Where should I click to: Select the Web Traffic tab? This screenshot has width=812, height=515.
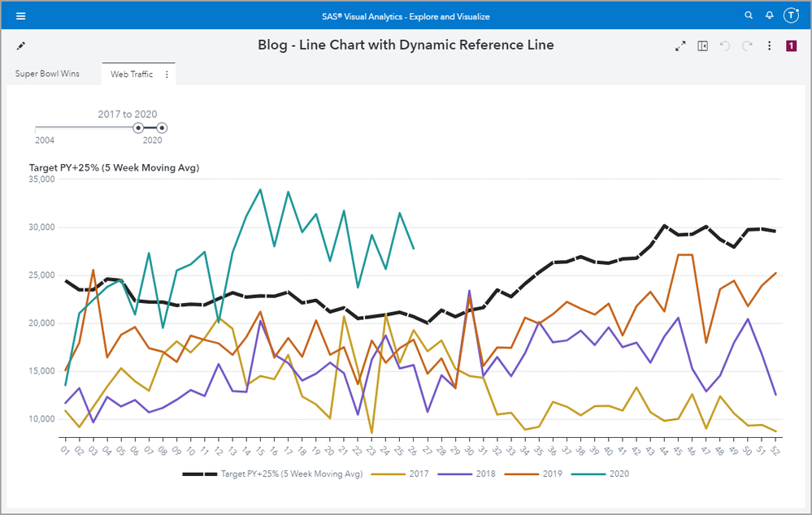click(131, 75)
